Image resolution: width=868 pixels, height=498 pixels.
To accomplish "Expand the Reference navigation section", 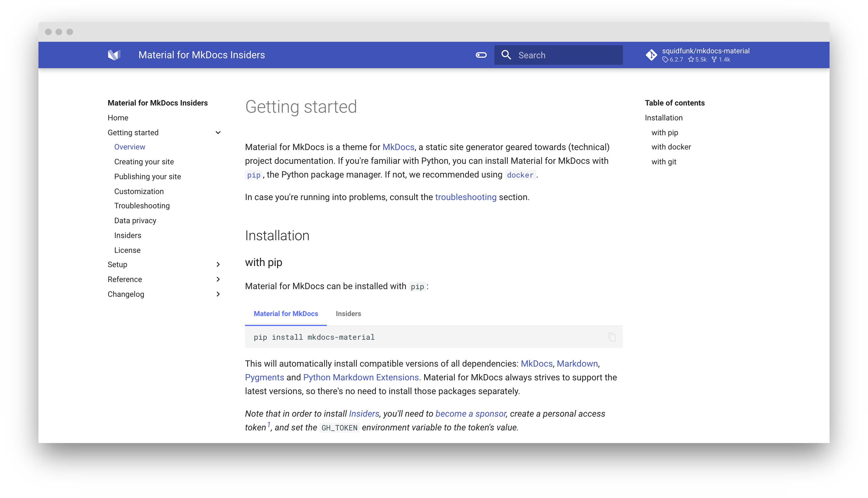I will coord(218,280).
